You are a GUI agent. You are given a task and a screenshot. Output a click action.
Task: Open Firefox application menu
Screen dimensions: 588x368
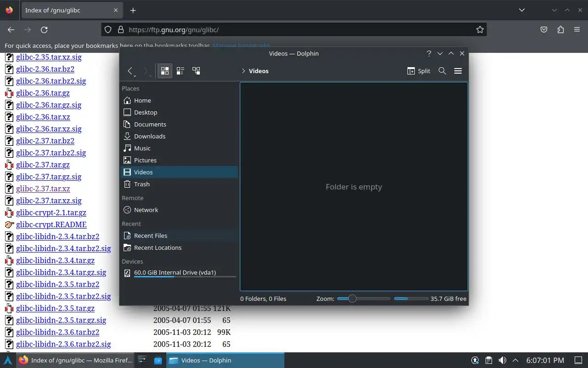577,29
